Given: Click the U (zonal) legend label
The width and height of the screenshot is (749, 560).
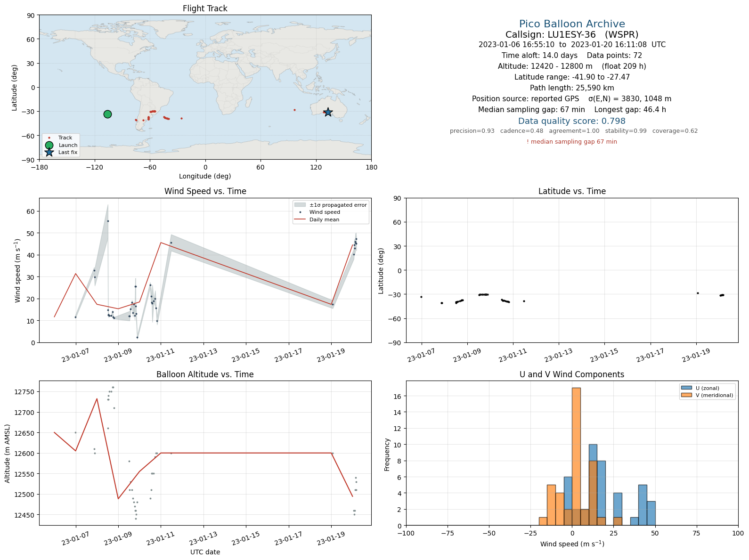Looking at the screenshot, I should point(708,388).
